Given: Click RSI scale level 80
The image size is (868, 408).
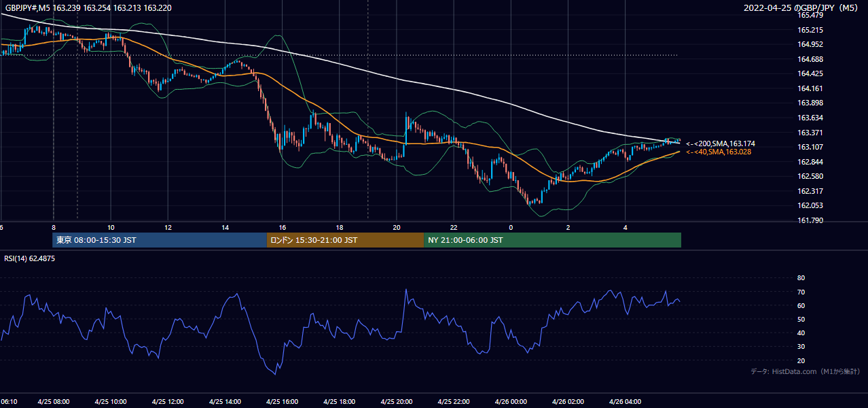Looking at the screenshot, I should (801, 278).
